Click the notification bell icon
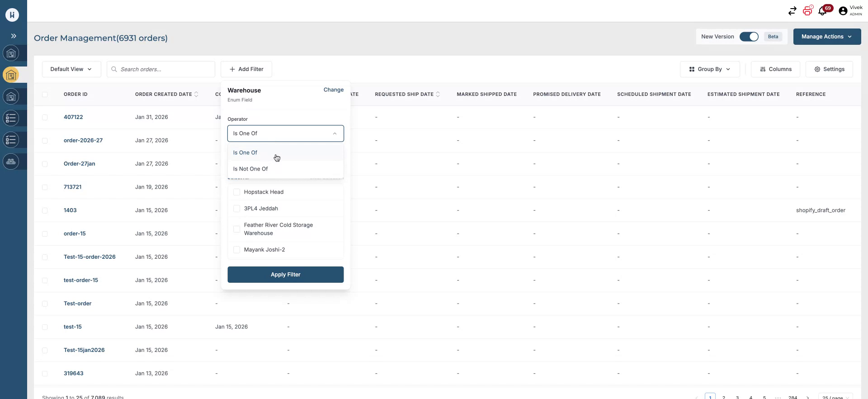868x399 pixels. pyautogui.click(x=822, y=11)
